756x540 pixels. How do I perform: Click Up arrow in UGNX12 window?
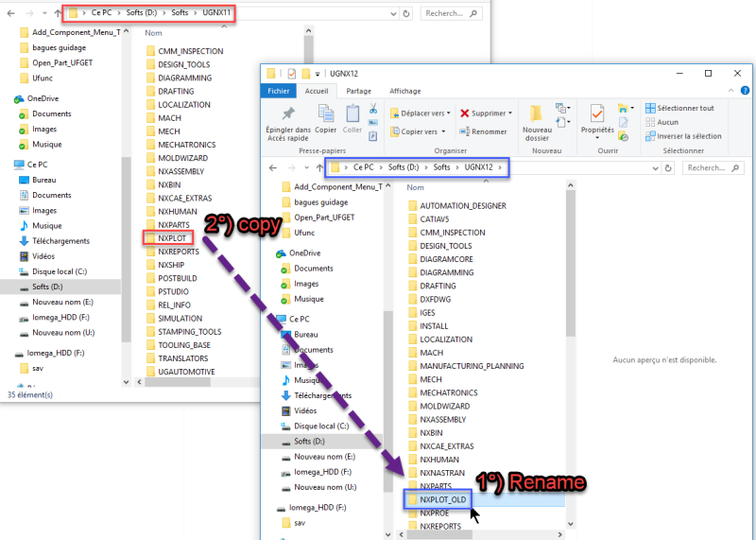(319, 168)
